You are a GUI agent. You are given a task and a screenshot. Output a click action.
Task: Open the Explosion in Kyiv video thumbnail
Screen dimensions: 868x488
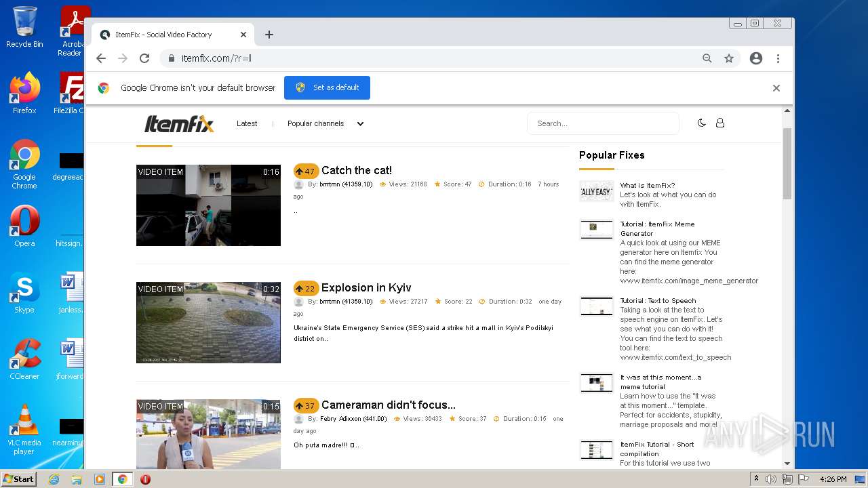(x=208, y=323)
